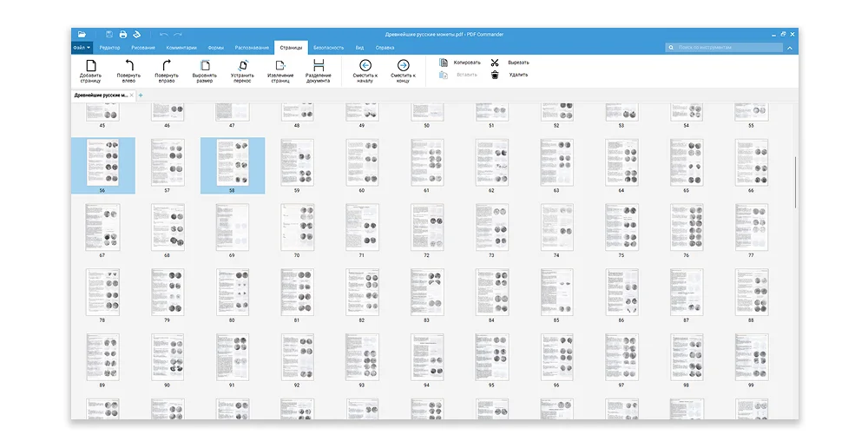Click the vertical scrollbar thumb

[x=795, y=182]
